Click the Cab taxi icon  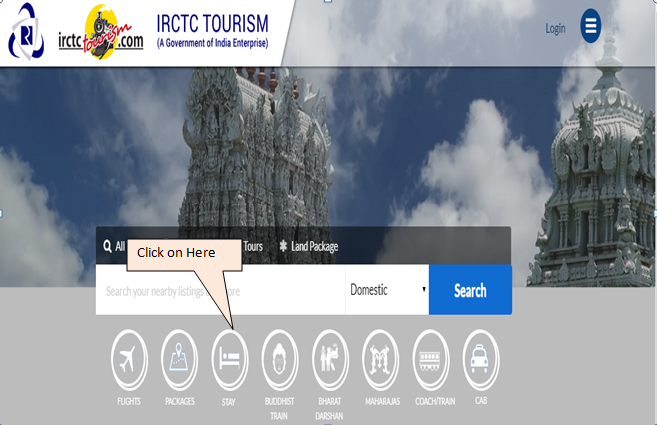480,360
